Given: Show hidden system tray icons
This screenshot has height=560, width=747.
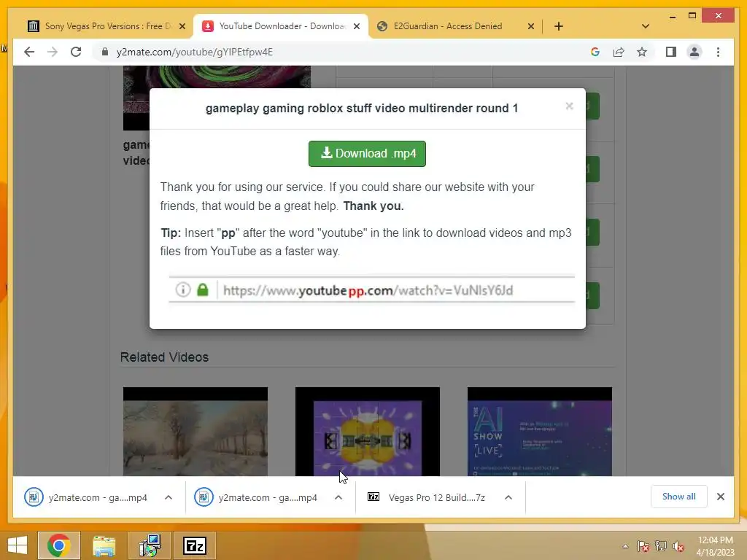Looking at the screenshot, I should pos(625,546).
